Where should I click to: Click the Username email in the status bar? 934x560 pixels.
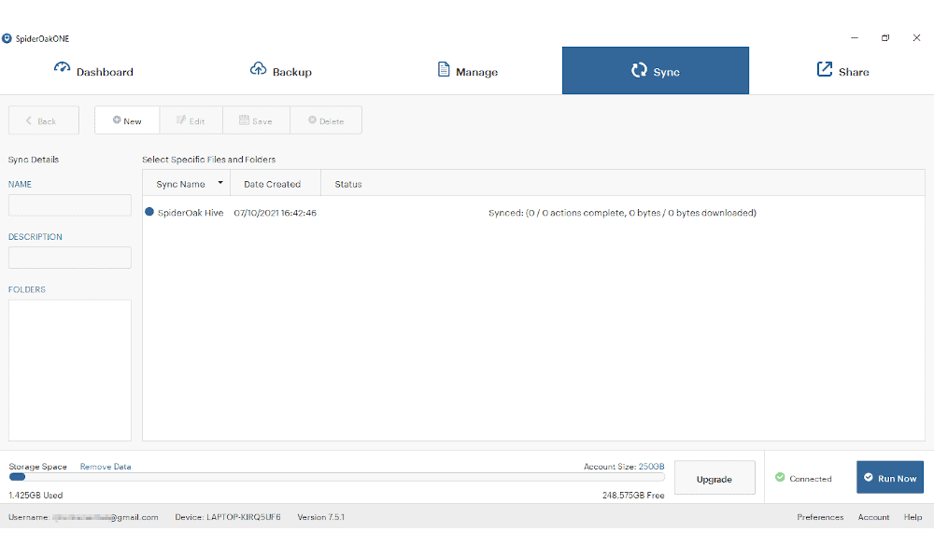click(x=83, y=517)
